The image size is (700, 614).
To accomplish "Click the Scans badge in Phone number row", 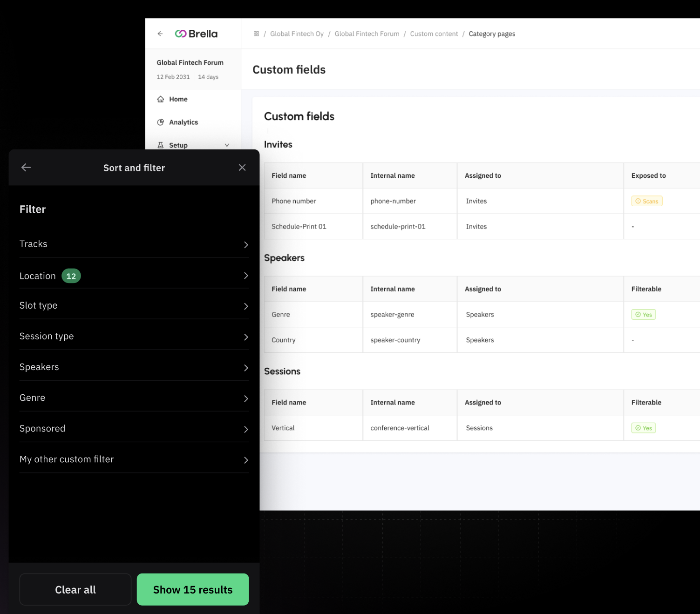I will (x=647, y=201).
